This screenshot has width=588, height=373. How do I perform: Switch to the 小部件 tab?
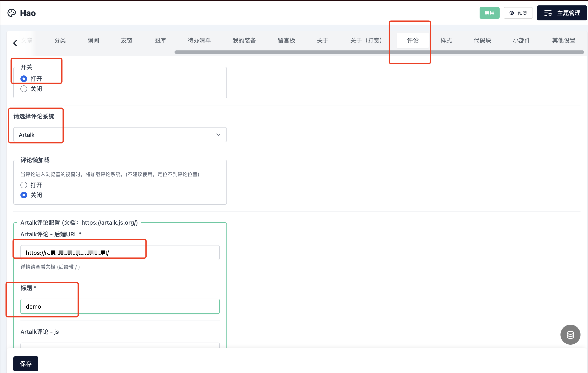(x=521, y=40)
